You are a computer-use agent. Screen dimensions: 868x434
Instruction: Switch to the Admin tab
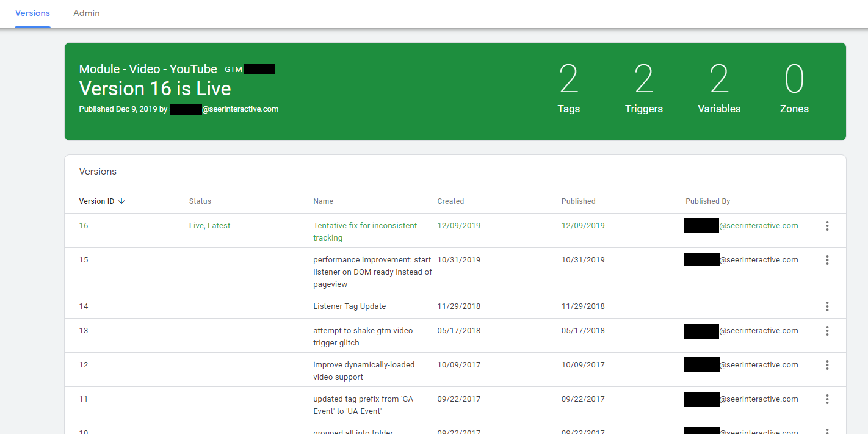pos(87,13)
